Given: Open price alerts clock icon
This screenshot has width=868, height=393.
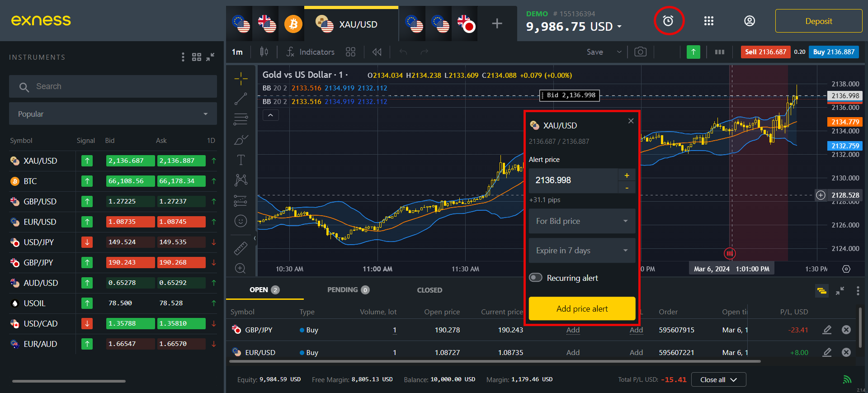Looking at the screenshot, I should click(x=668, y=21).
